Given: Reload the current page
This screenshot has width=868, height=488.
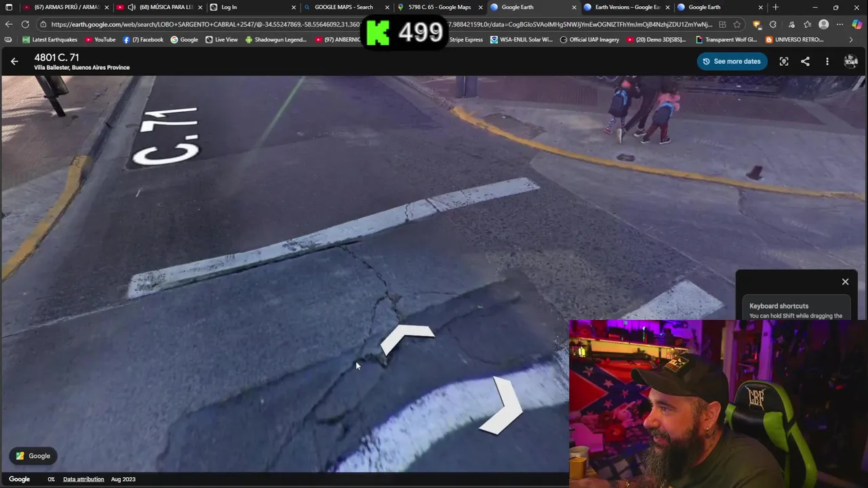Looking at the screenshot, I should click(x=25, y=24).
